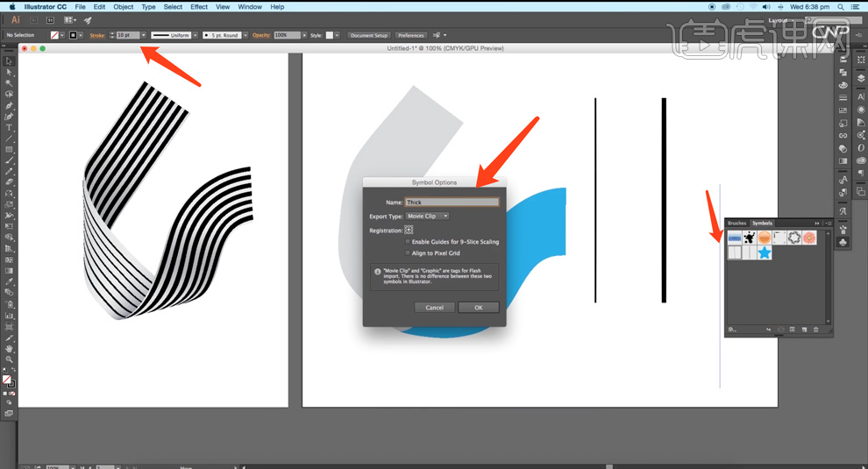Switch to the Symbols tab
The width and height of the screenshot is (868, 469).
(x=762, y=224)
